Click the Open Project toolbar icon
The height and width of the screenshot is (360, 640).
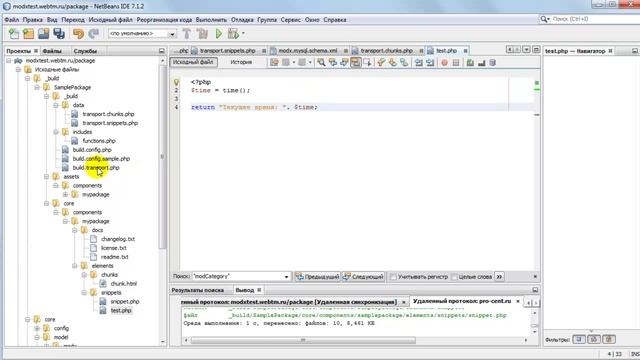point(44,34)
